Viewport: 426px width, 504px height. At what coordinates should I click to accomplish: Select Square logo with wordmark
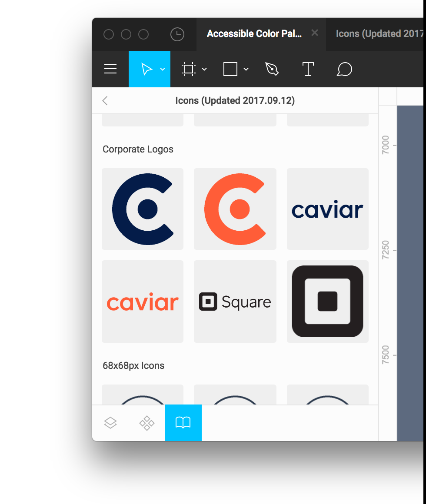(235, 302)
